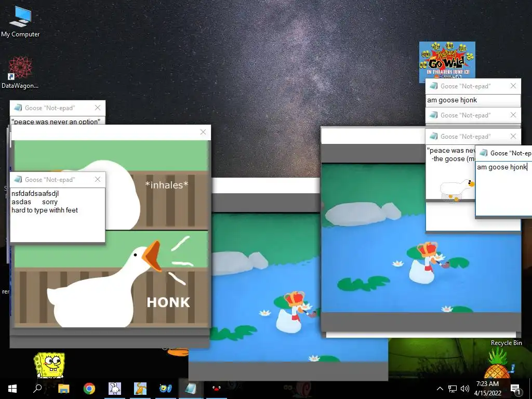This screenshot has width=532, height=399.
Task: Close the left 'peace was never an option' Not-epad
Action: [x=98, y=108]
